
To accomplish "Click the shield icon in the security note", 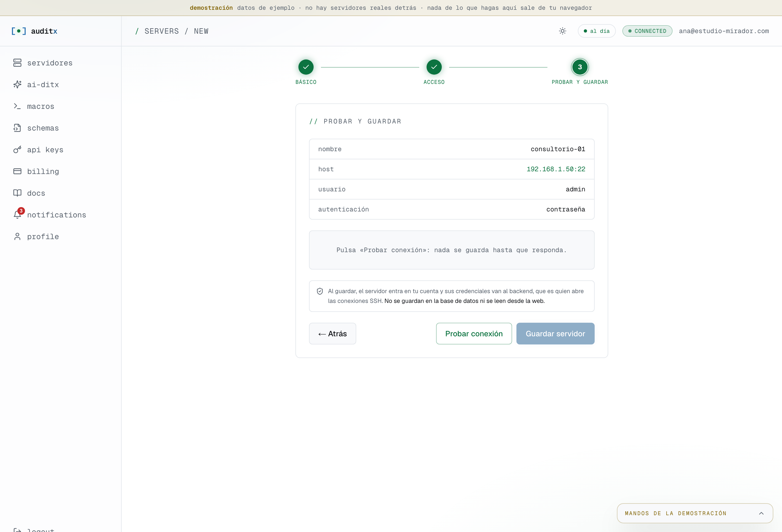I will point(320,291).
